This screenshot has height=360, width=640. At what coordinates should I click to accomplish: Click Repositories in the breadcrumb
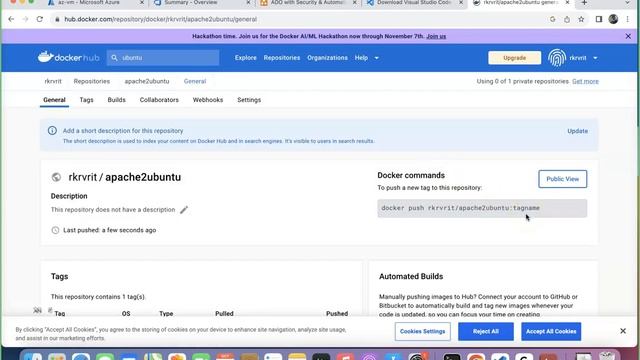pos(92,81)
